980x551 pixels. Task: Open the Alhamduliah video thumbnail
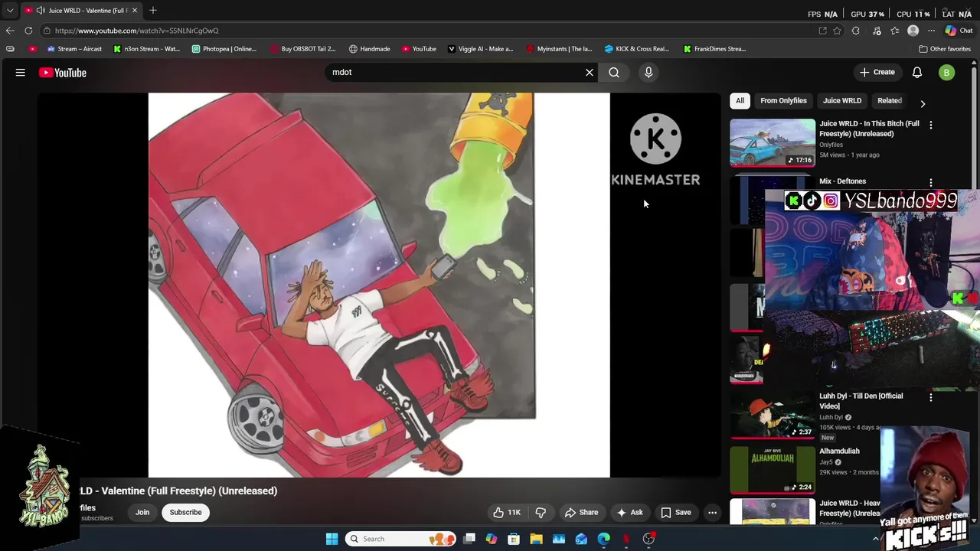773,469
